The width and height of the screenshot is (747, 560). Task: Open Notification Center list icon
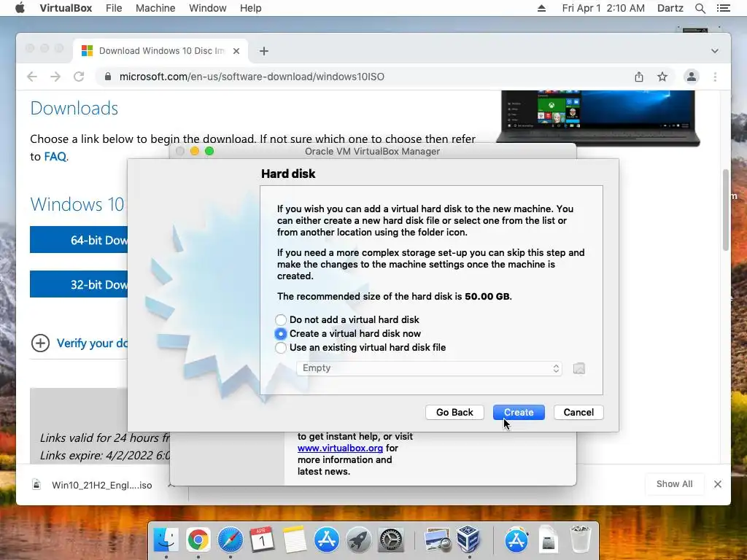(723, 8)
